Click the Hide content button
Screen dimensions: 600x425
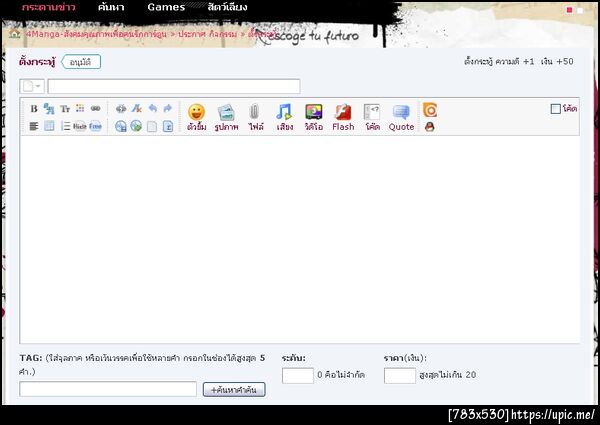80,126
